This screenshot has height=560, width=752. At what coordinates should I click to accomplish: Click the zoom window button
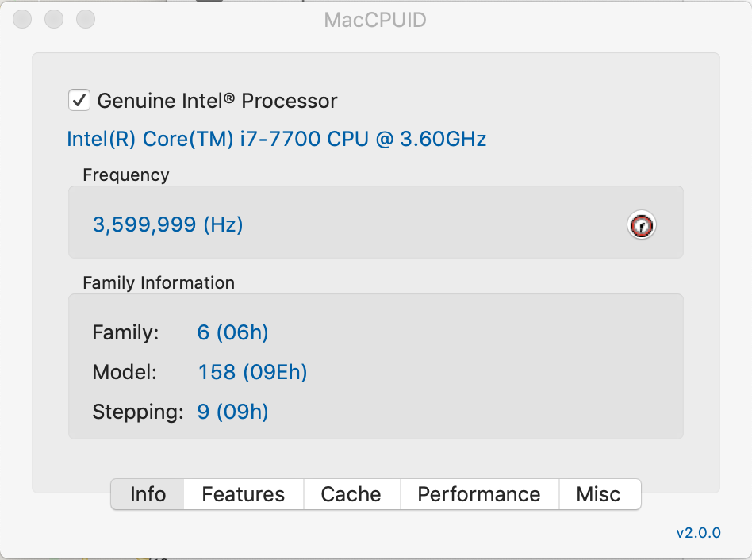86,19
